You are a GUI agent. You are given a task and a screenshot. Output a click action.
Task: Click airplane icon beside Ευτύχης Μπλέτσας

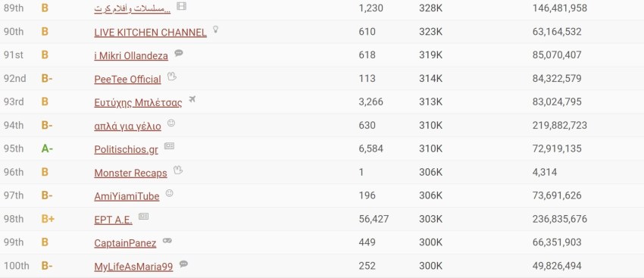tap(192, 99)
